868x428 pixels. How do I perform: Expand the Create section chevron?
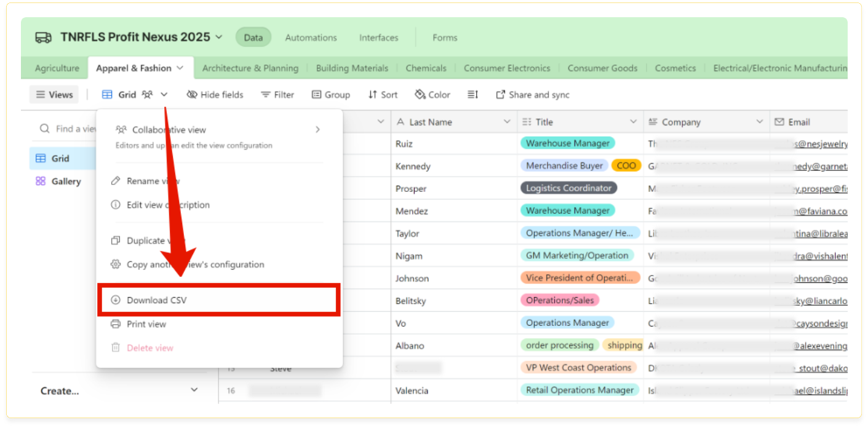click(x=194, y=390)
